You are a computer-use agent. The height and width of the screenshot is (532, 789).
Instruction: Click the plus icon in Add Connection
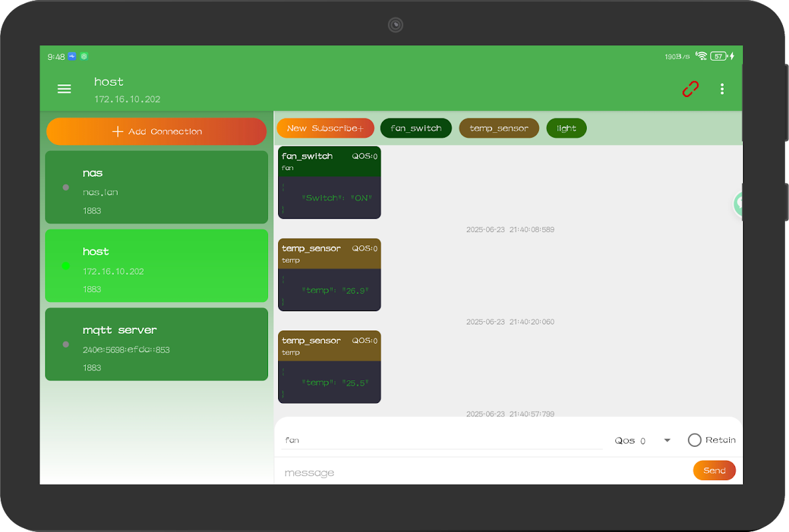(x=117, y=131)
